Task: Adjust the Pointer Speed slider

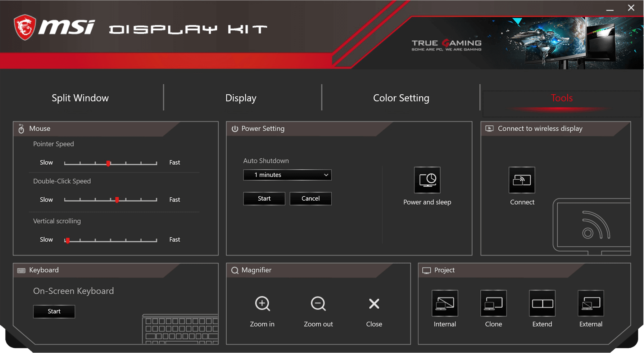Action: pyautogui.click(x=110, y=163)
